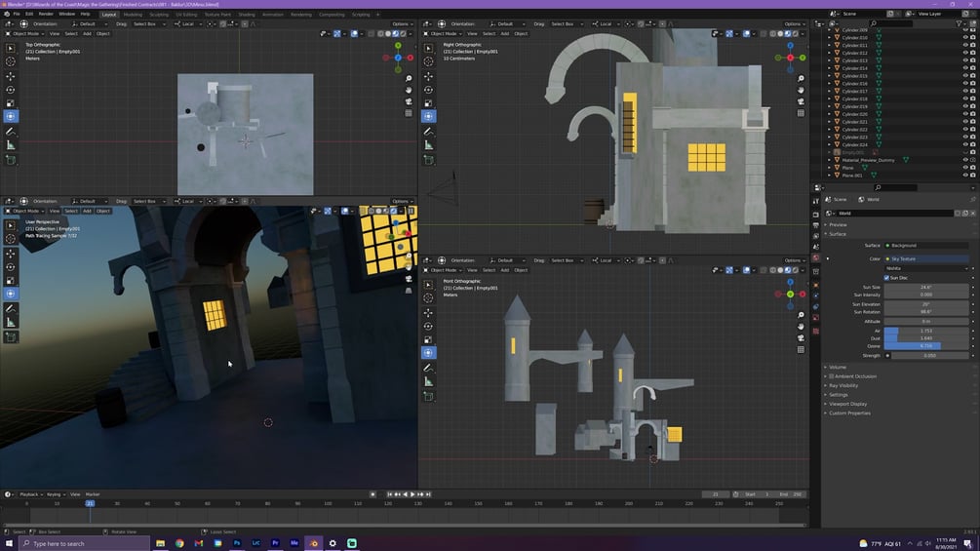
Task: Hide Cylinder.009 using its eye icon
Action: pyautogui.click(x=964, y=30)
